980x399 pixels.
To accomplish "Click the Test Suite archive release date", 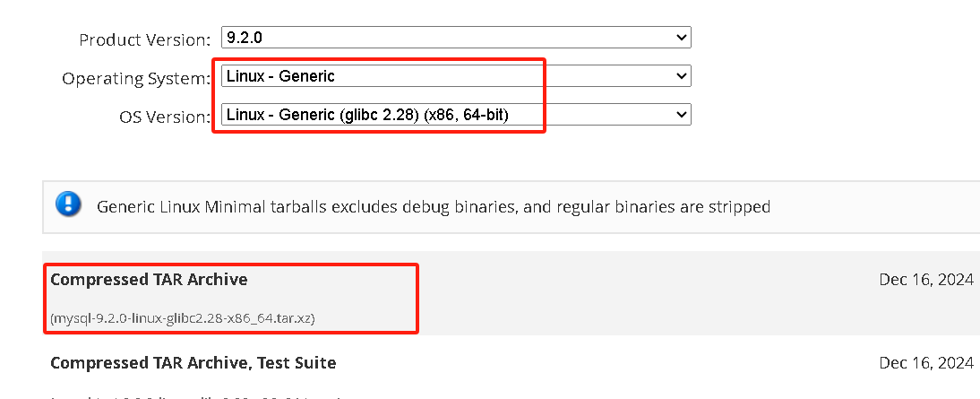I will click(925, 363).
